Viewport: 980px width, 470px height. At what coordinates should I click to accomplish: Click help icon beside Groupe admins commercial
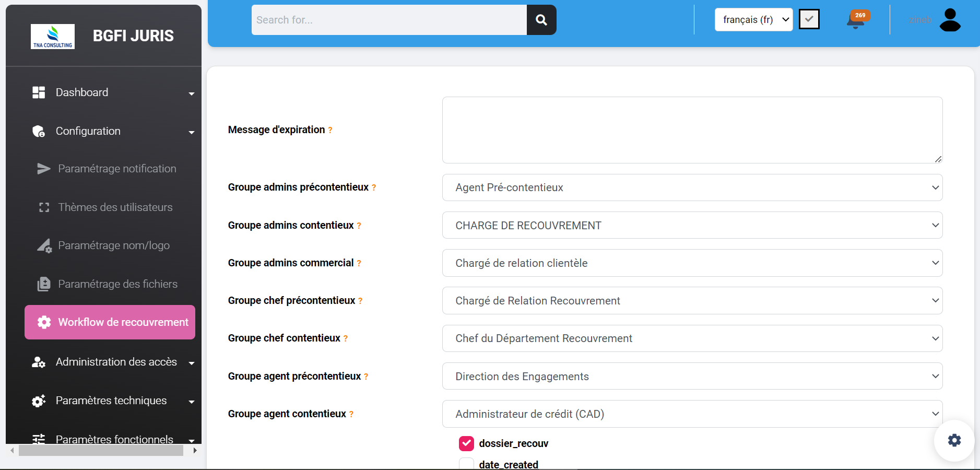(x=359, y=264)
